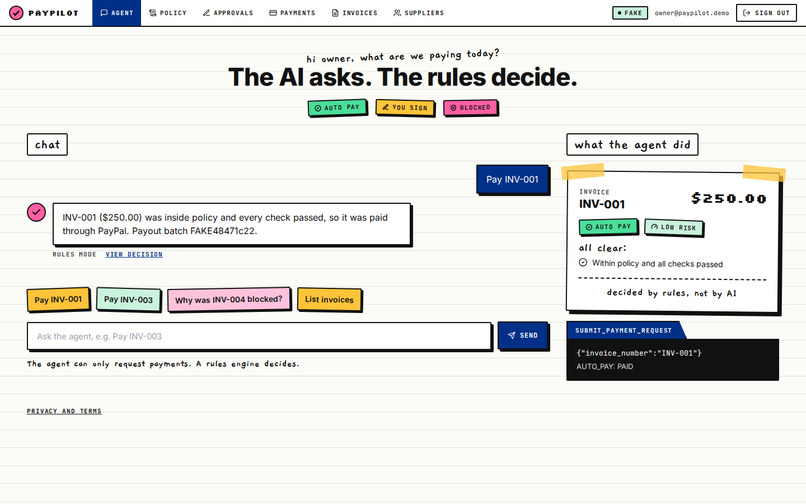The width and height of the screenshot is (806, 504).
Task: Click the invoice_number JSON line
Action: pos(639,353)
